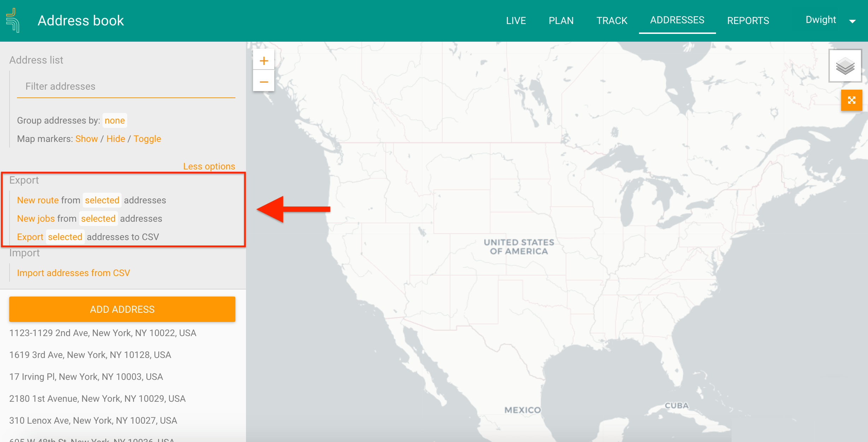Change 'Group addresses by' from none

point(114,120)
